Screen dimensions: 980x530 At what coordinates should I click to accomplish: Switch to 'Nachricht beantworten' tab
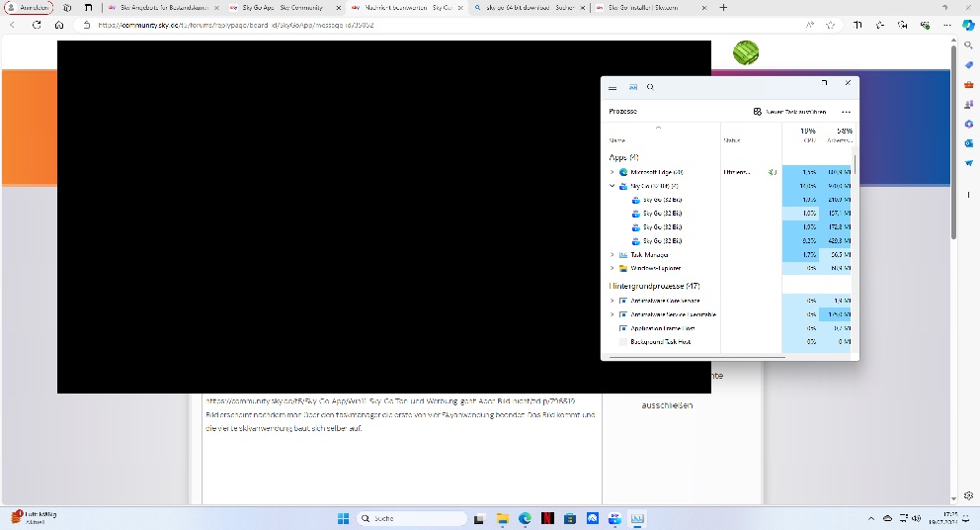(x=406, y=8)
